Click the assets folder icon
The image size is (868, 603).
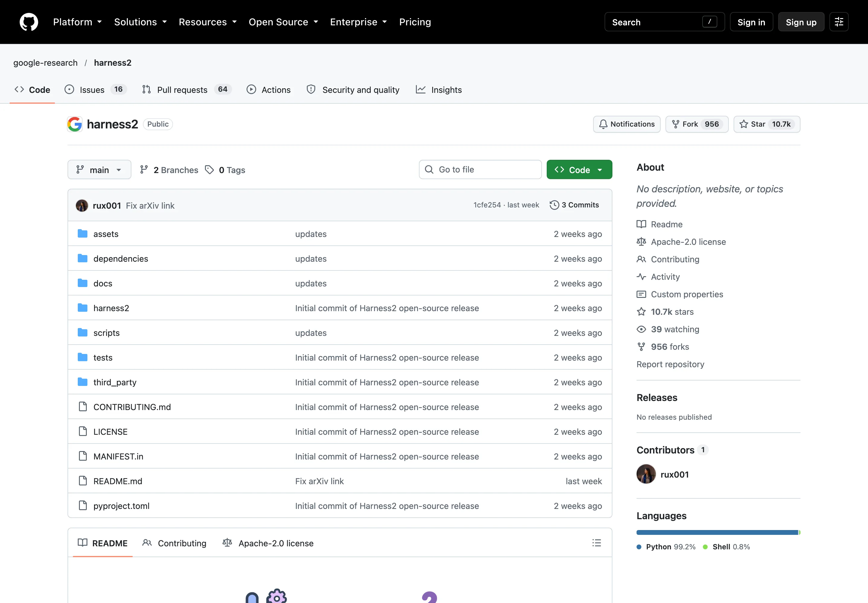pyautogui.click(x=83, y=233)
